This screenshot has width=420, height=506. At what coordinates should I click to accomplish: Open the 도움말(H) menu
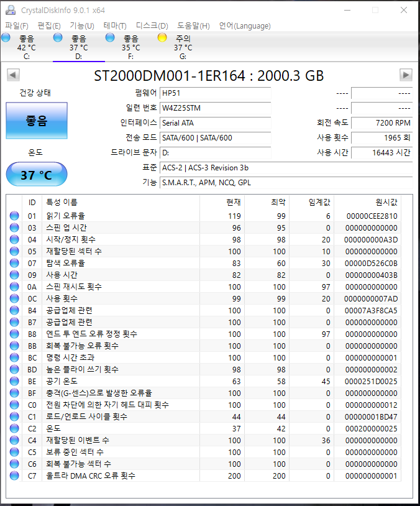(x=193, y=26)
